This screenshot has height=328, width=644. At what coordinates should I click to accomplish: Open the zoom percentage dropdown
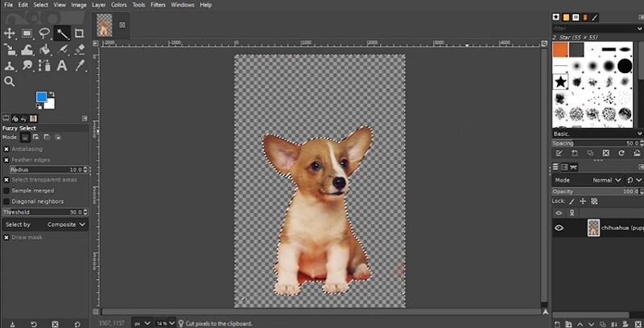[x=166, y=323]
